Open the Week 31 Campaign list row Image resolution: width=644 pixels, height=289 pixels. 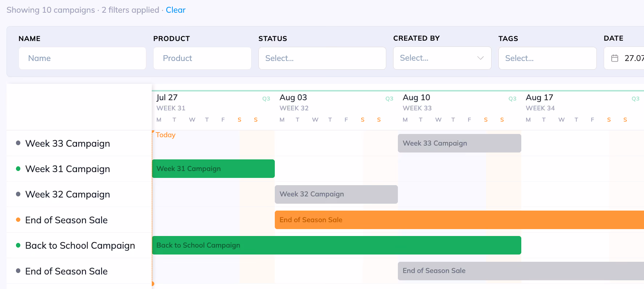[79, 169]
